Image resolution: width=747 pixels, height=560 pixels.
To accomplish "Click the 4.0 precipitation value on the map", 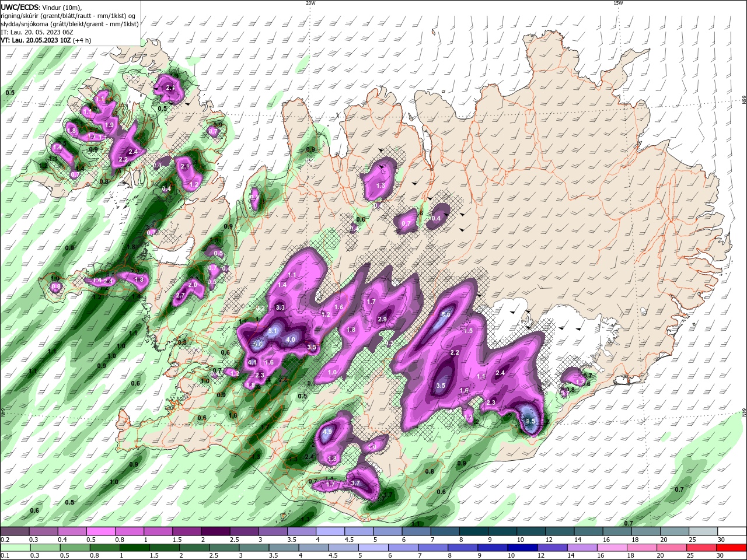I will tap(291, 339).
